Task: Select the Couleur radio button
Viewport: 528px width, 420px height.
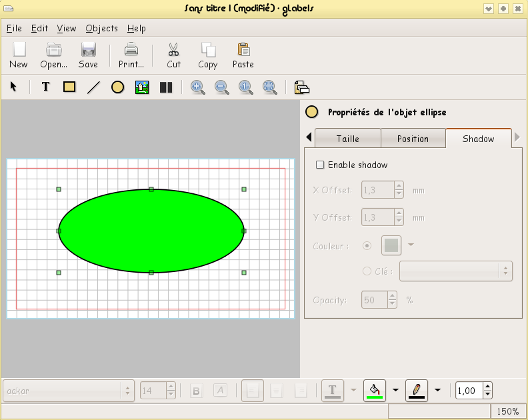Action: (367, 245)
